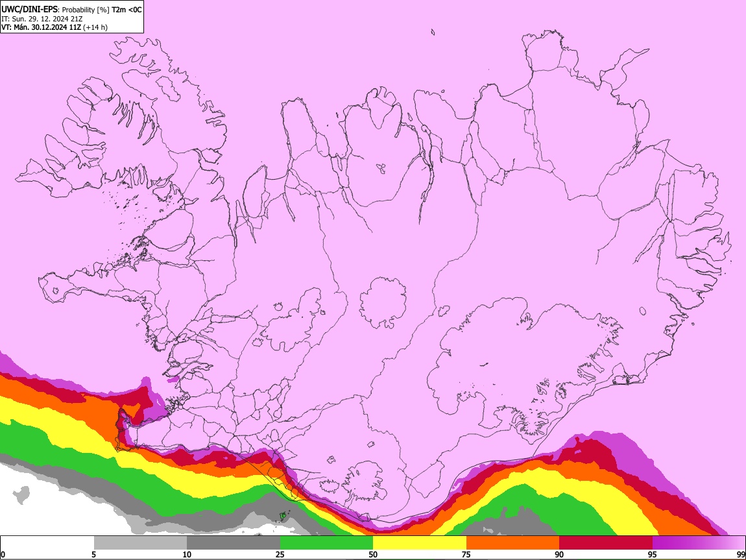
Task: Click the legend label '0'
Action: 3,555
